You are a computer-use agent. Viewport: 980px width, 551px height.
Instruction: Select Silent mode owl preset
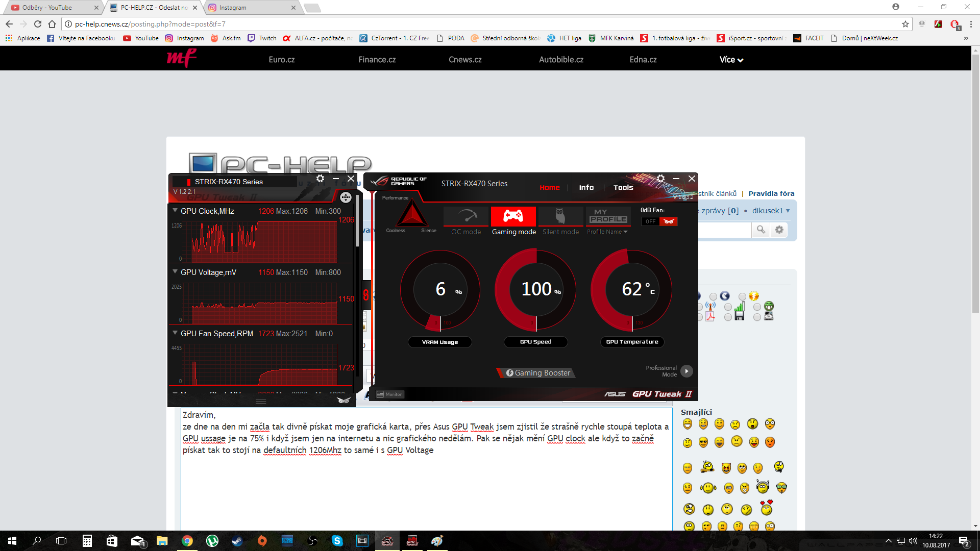click(x=560, y=221)
